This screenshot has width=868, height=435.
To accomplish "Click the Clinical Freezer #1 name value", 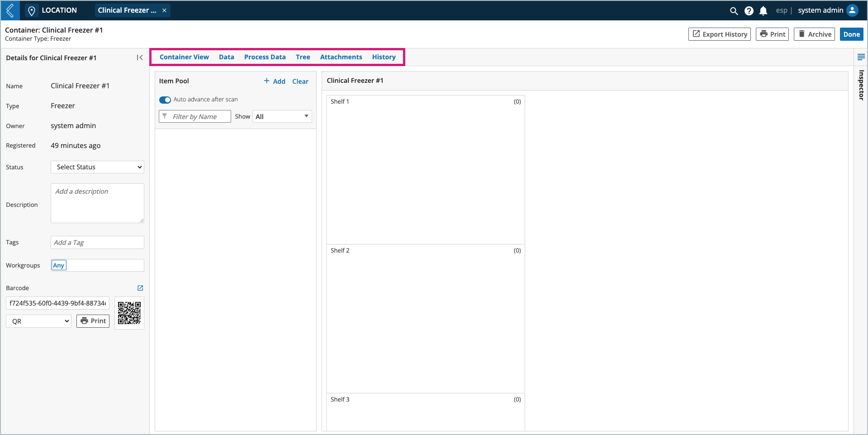I will coord(80,86).
